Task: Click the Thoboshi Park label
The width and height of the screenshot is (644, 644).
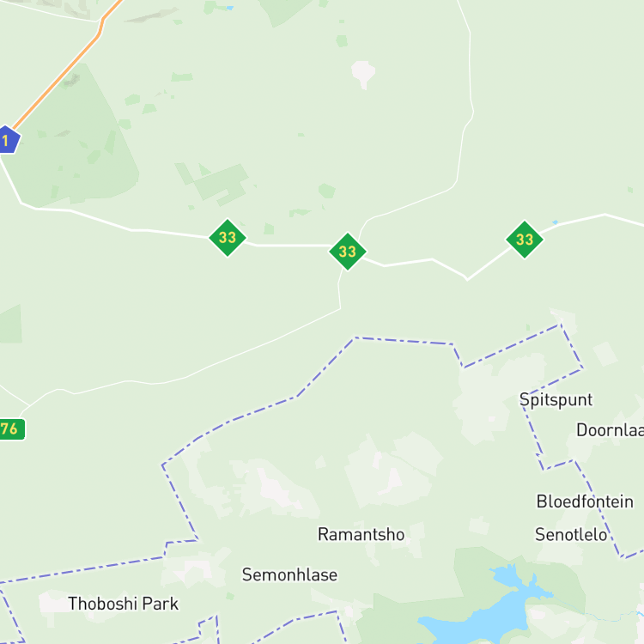Action: [x=123, y=604]
